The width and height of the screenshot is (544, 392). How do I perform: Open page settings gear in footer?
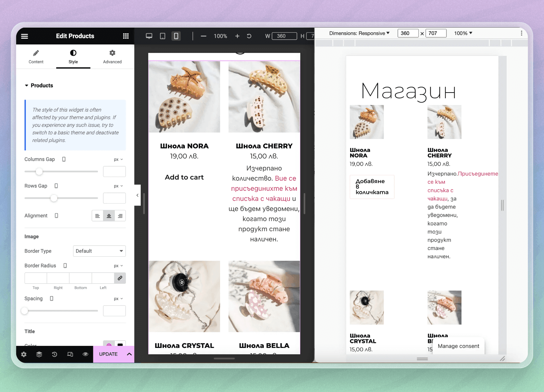pyautogui.click(x=24, y=354)
